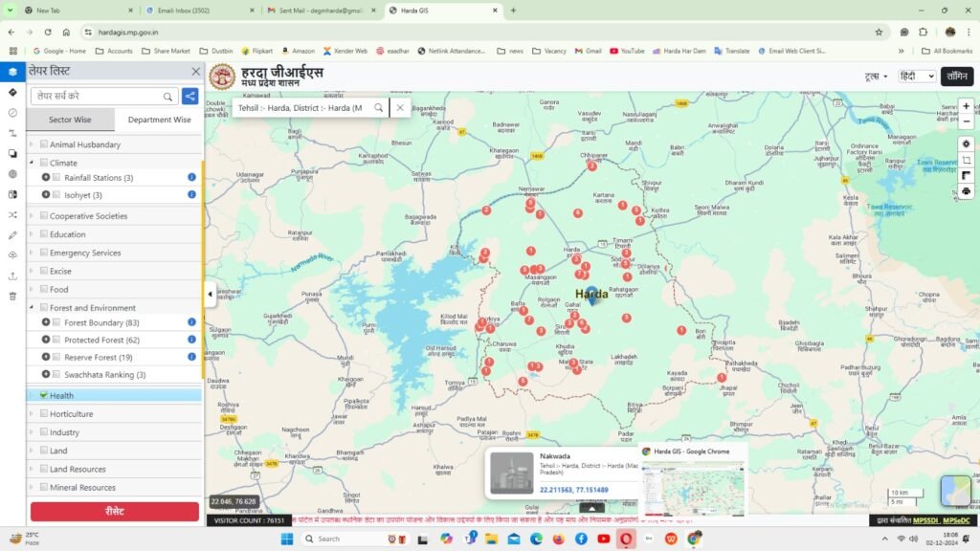Click the trash icon in left sidebar

coord(12,296)
